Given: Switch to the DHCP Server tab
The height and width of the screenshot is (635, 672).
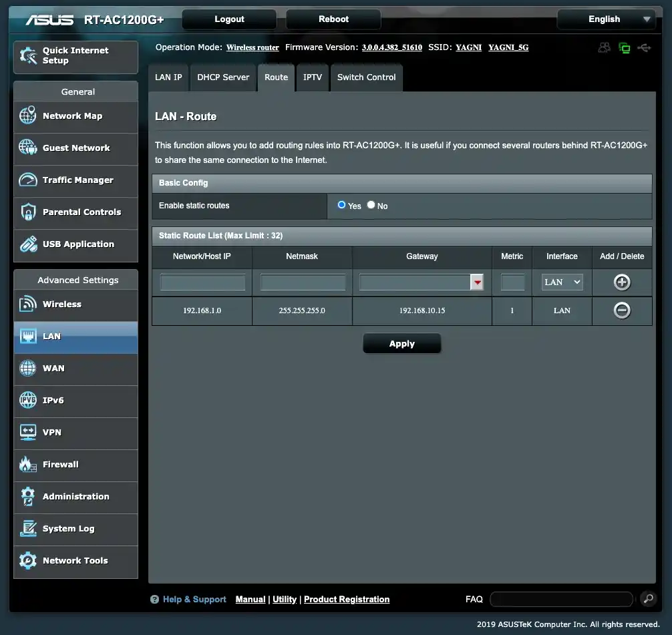Looking at the screenshot, I should point(222,77).
